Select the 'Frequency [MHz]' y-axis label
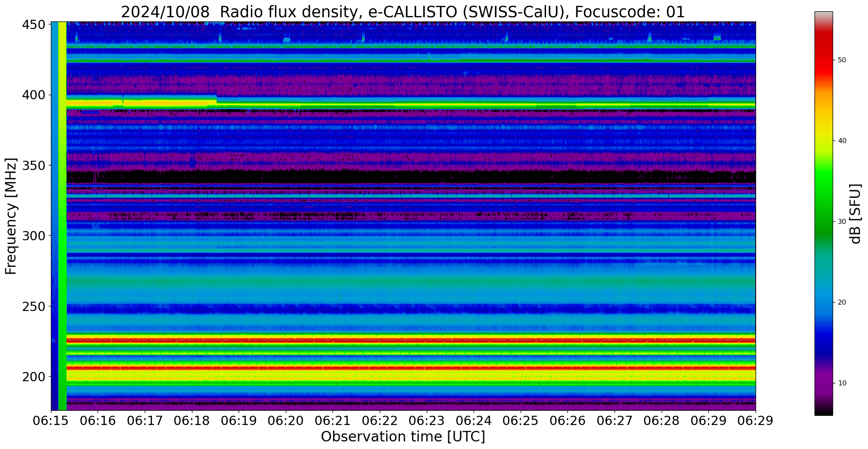 (11, 216)
